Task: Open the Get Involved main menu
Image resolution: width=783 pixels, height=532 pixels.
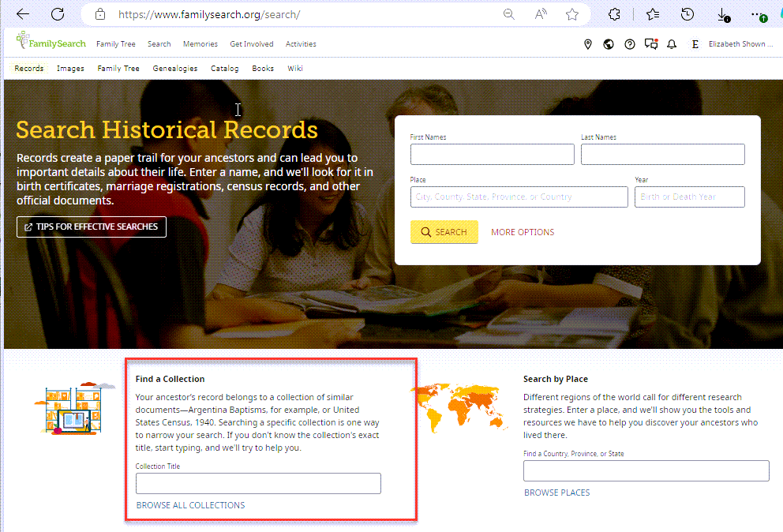Action: (252, 44)
